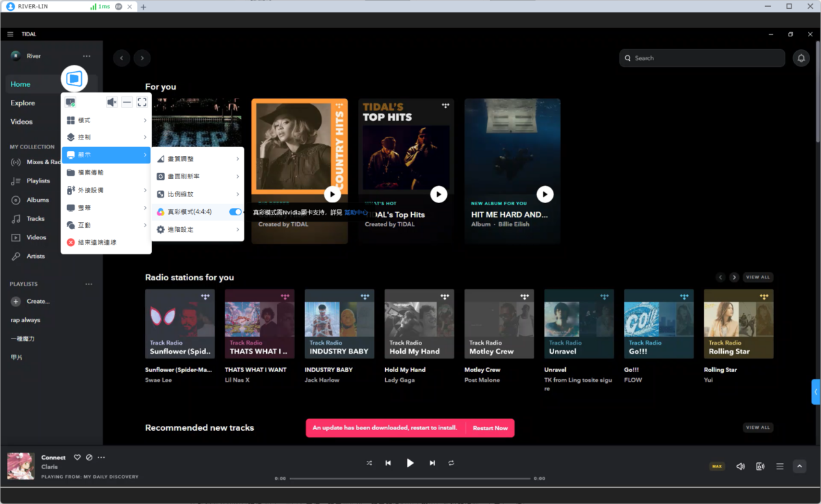Expand the 畫質調整 submenu
821x504 pixels.
pyautogui.click(x=198, y=159)
